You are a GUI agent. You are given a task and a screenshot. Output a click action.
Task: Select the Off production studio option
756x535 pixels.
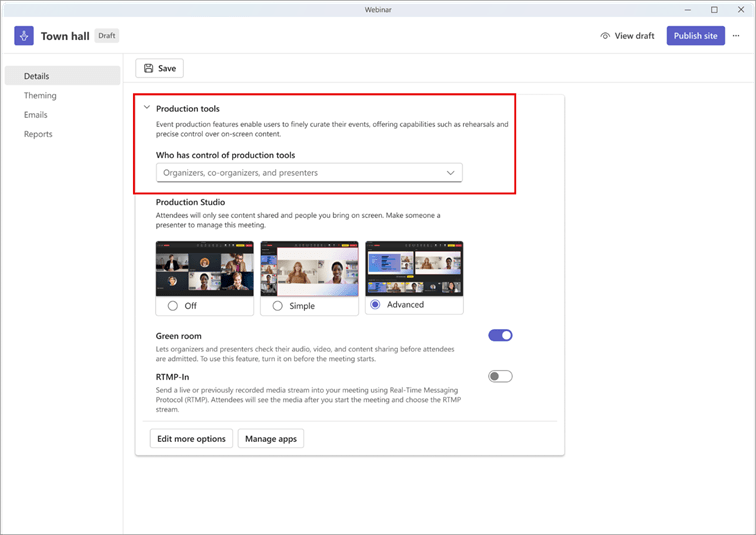tap(173, 306)
